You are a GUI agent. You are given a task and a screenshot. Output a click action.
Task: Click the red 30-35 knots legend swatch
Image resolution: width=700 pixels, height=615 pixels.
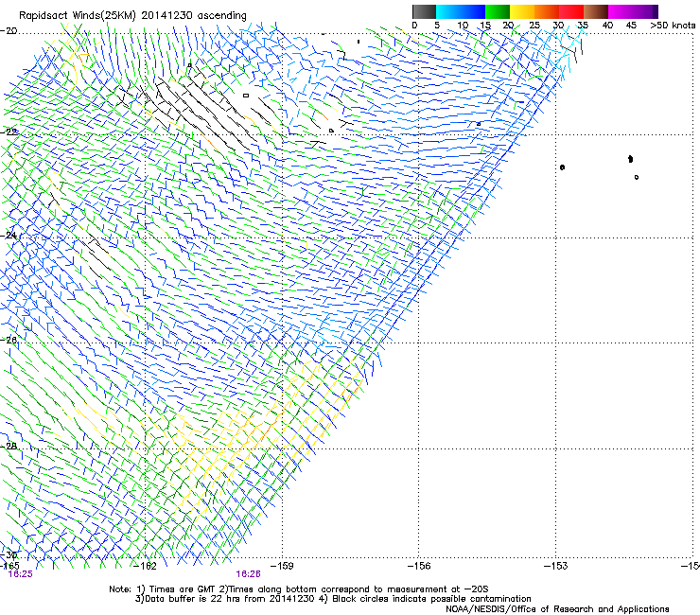click(571, 11)
